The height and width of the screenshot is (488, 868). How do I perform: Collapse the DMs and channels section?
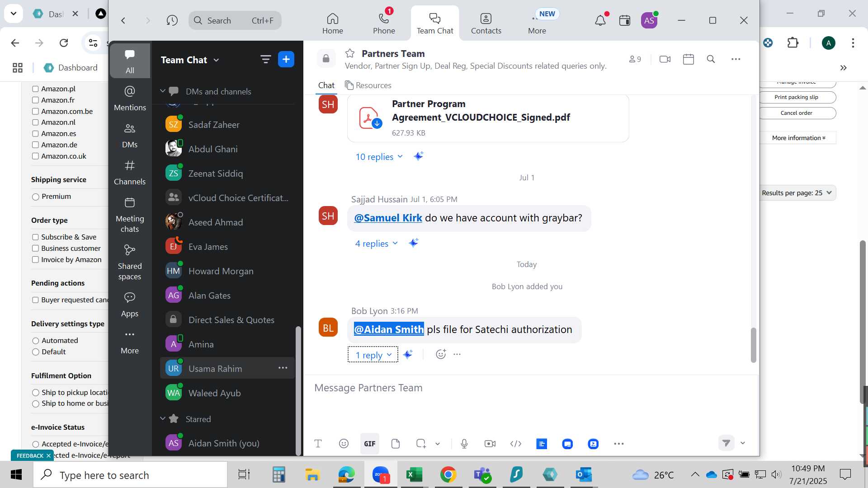point(163,91)
